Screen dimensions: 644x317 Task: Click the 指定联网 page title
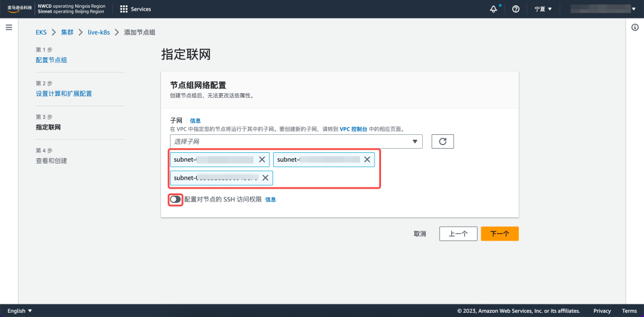[186, 54]
